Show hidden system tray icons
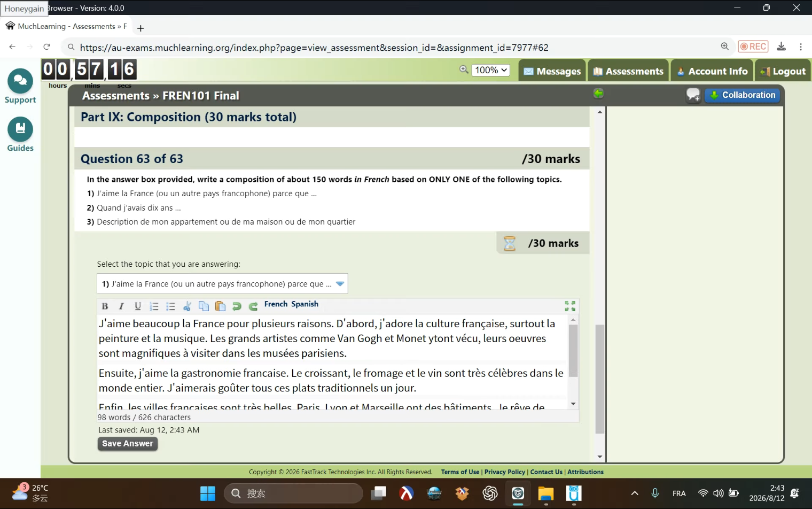Viewport: 812px width, 509px height. point(635,493)
